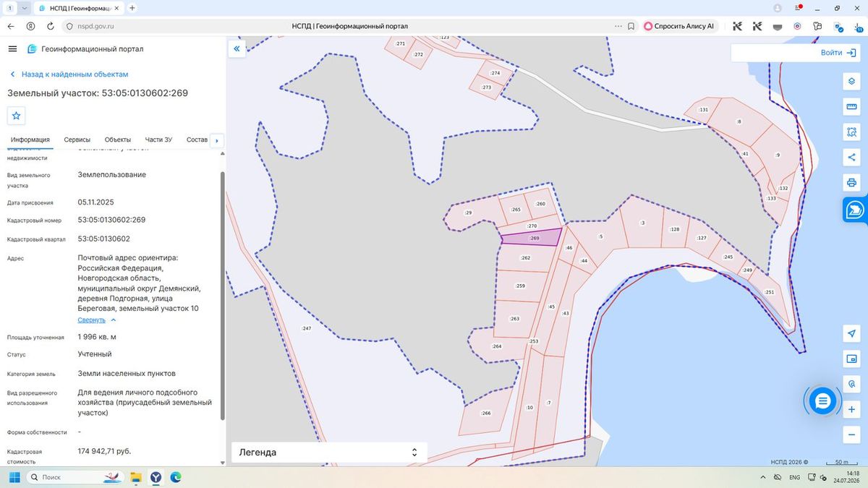Zoom out on the map
Viewport: 868px width, 488px height.
click(852, 435)
